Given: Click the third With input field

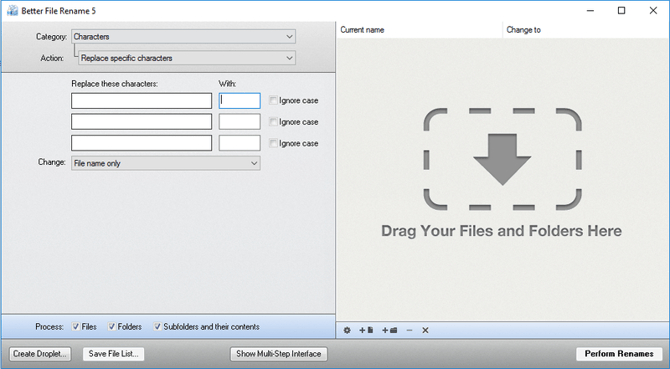Looking at the screenshot, I should (x=239, y=143).
